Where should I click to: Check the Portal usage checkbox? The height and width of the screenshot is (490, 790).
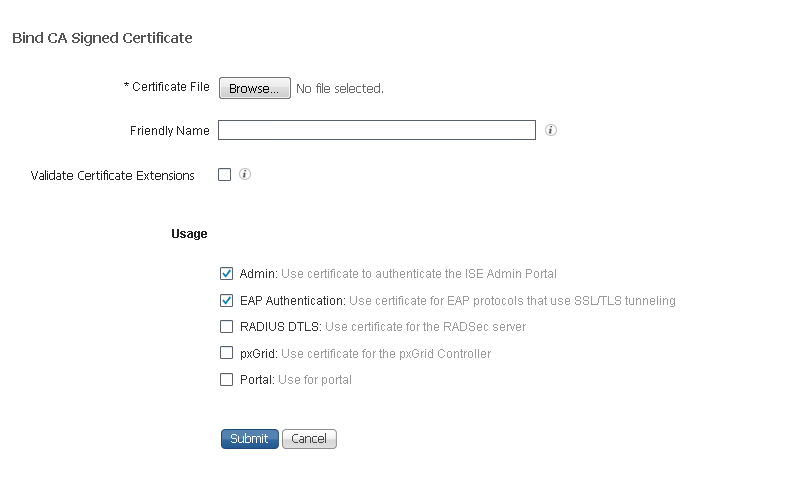click(227, 380)
